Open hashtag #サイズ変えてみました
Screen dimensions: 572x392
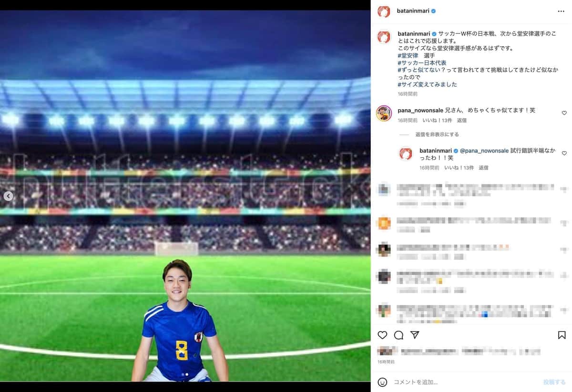point(427,84)
